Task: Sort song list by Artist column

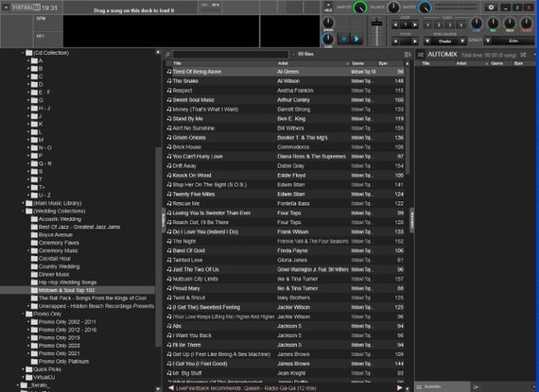Action: click(283, 63)
